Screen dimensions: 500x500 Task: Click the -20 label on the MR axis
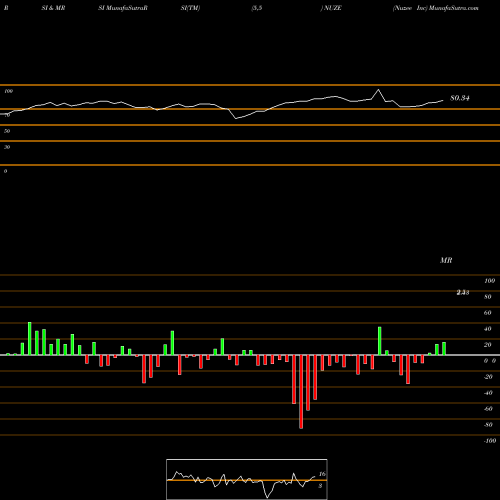pos(488,377)
